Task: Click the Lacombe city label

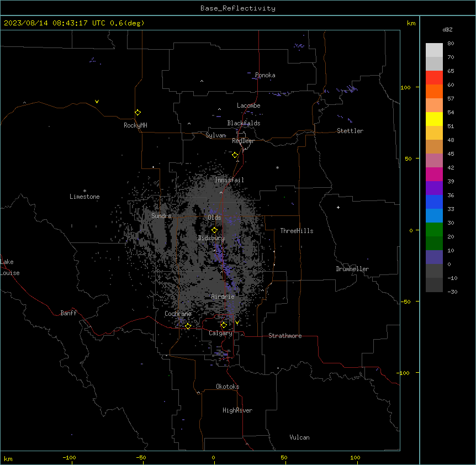Action: (x=248, y=105)
